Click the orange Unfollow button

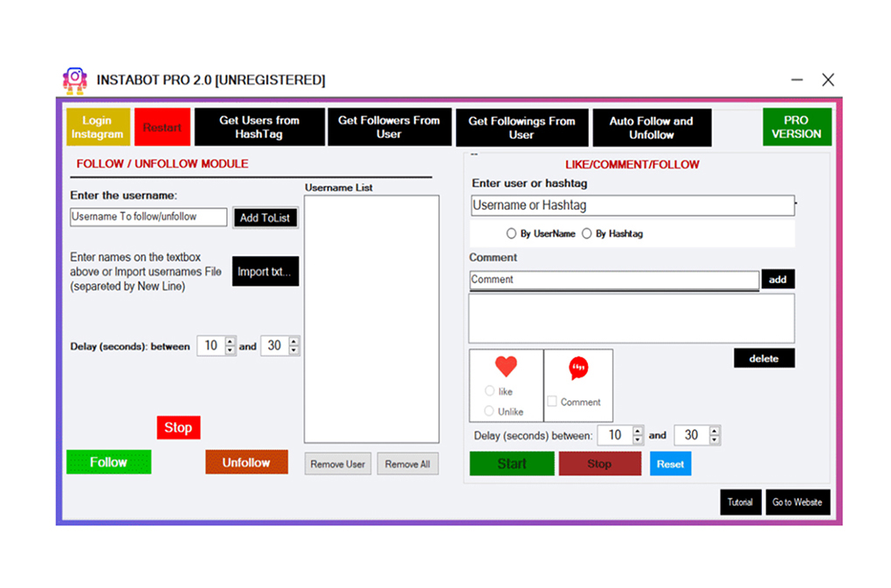point(246,462)
